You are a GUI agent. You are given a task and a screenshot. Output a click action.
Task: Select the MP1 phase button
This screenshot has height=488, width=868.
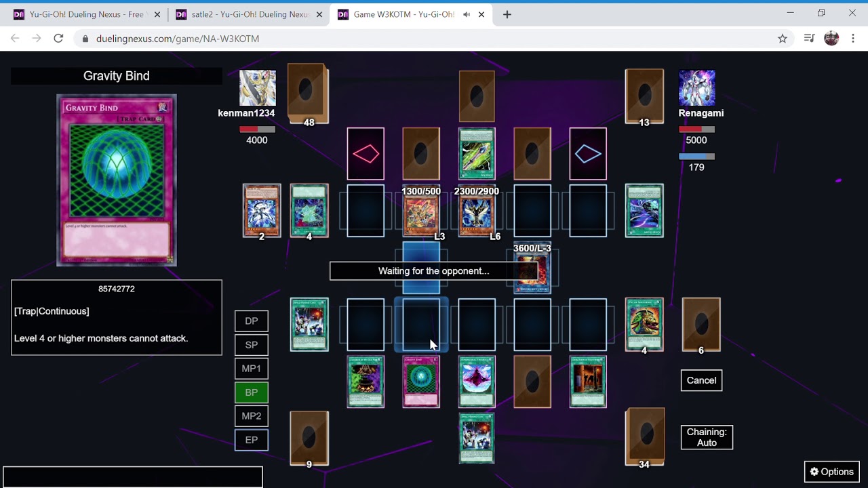click(252, 369)
